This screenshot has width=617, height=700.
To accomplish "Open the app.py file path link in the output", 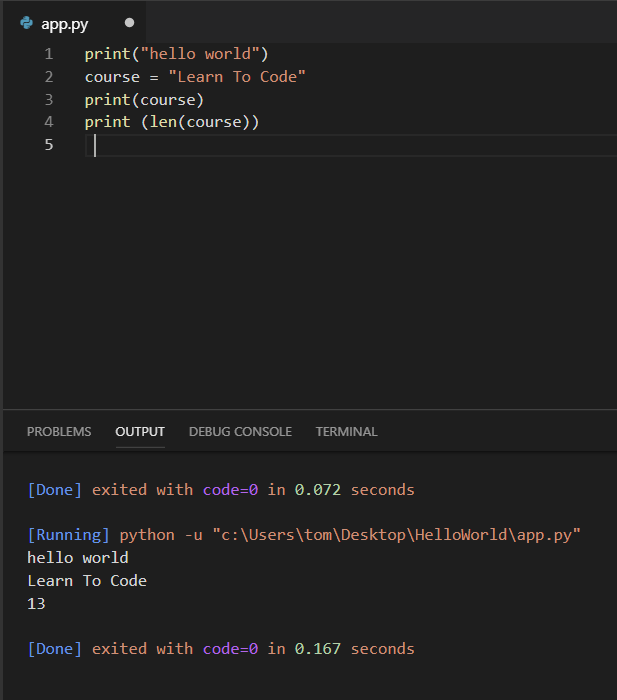I will [x=396, y=535].
